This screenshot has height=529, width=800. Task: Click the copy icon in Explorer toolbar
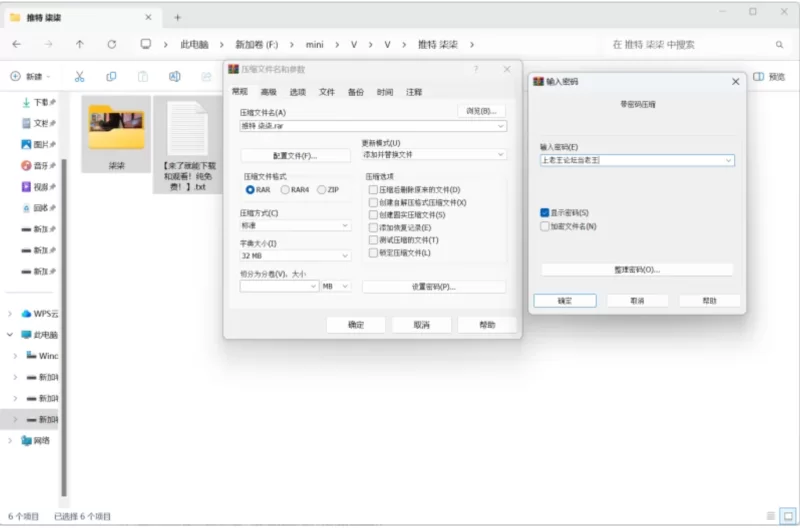pyautogui.click(x=111, y=77)
